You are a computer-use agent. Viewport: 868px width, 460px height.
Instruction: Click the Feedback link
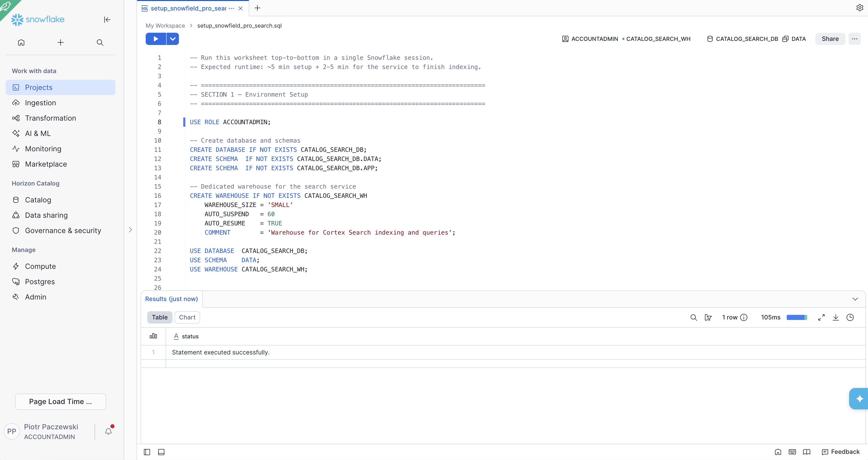(x=841, y=452)
